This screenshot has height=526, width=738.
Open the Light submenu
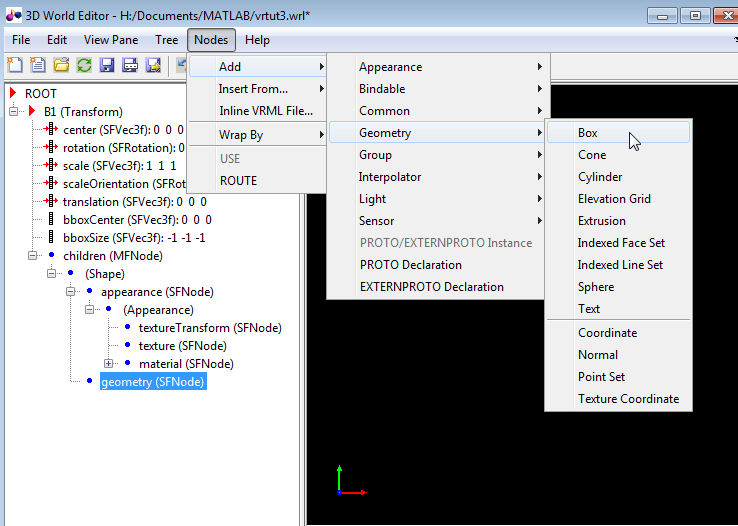[438, 199]
